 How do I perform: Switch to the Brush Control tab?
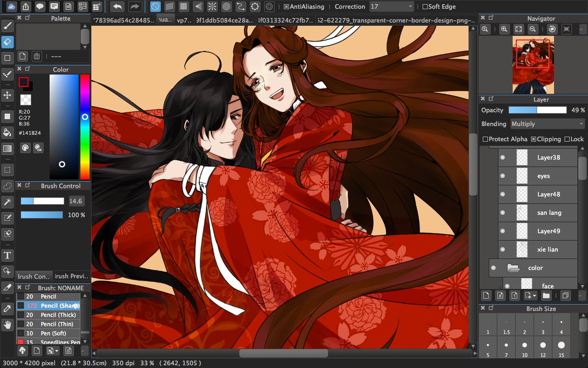click(34, 276)
